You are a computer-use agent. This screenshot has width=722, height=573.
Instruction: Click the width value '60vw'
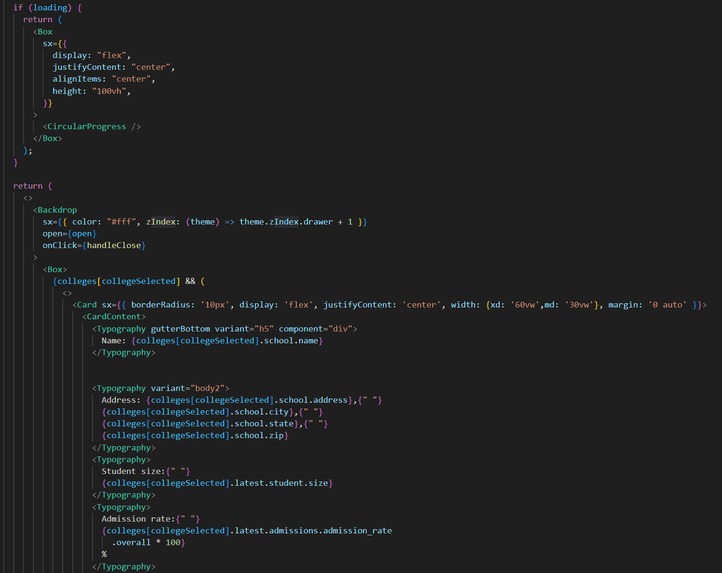click(x=524, y=305)
